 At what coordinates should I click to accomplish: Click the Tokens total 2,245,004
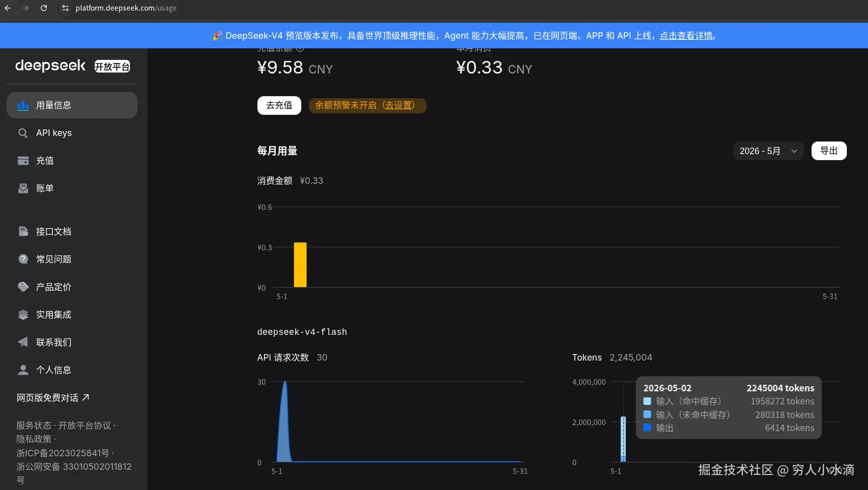pos(631,358)
